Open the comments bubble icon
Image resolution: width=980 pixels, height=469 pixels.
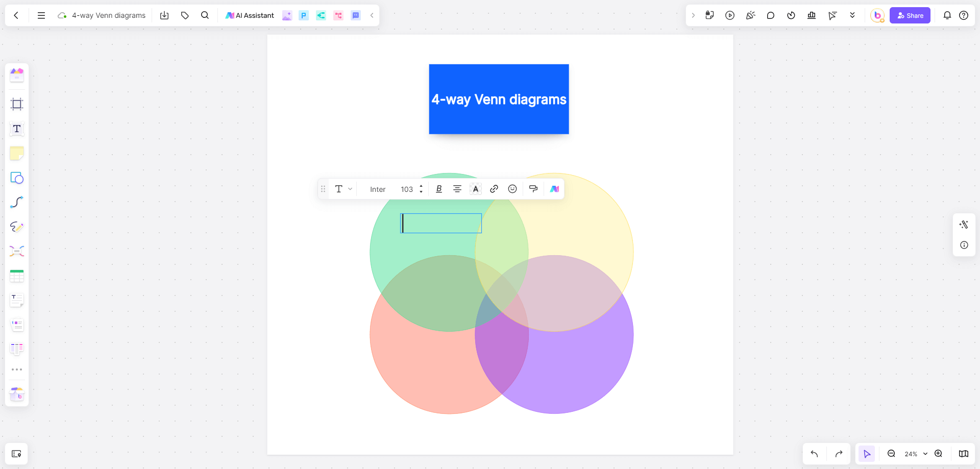click(771, 15)
